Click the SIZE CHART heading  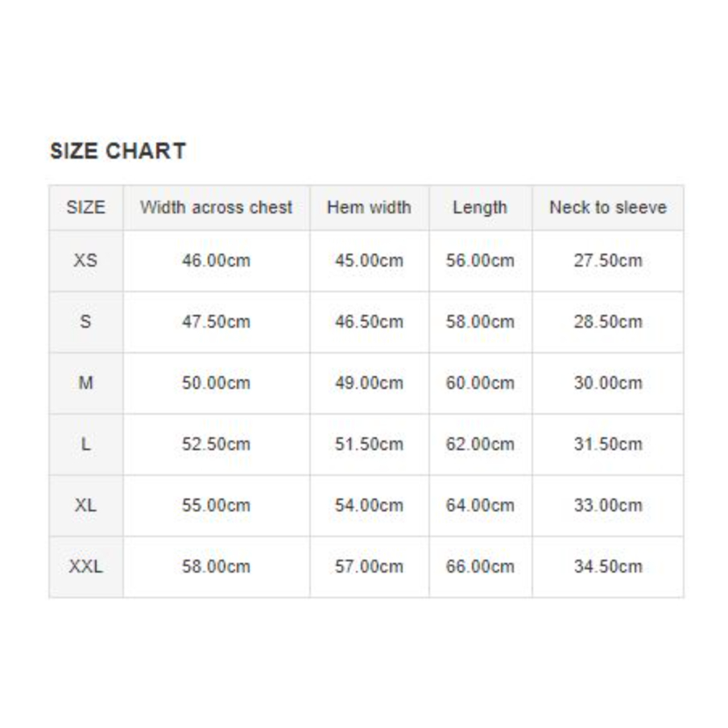coord(118,151)
